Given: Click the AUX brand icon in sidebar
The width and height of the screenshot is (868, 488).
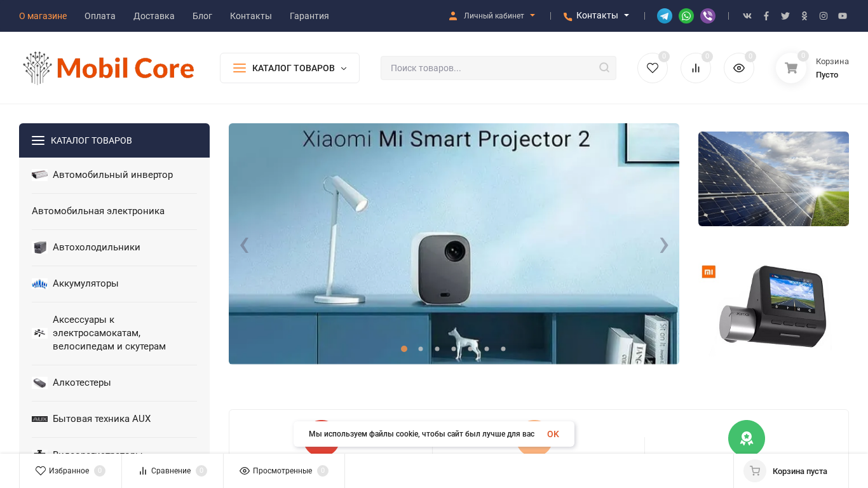Looking at the screenshot, I should [39, 419].
